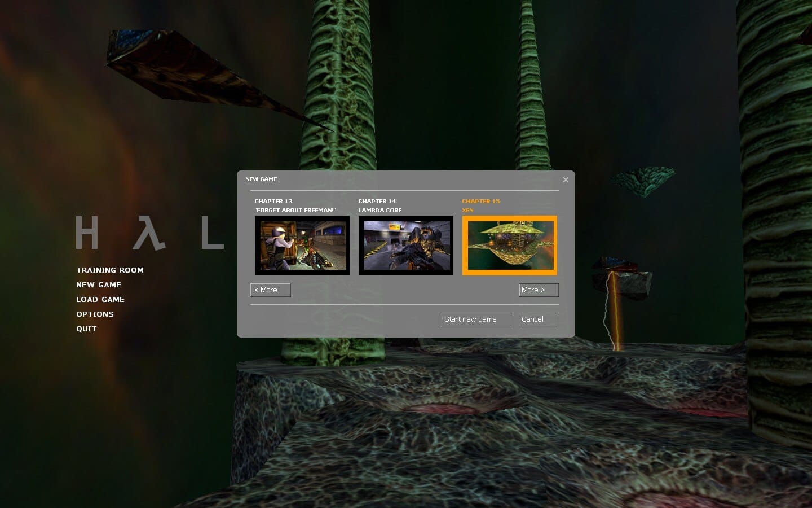Select the Chapter 13 'Forget About Freeman!' thumbnail

[302, 245]
